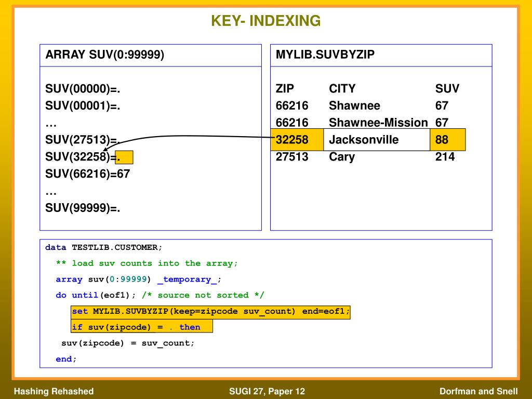Viewport: 532px width, 399px height.
Task: Select the Shawnee-Mission city cell
Action: click(x=378, y=123)
